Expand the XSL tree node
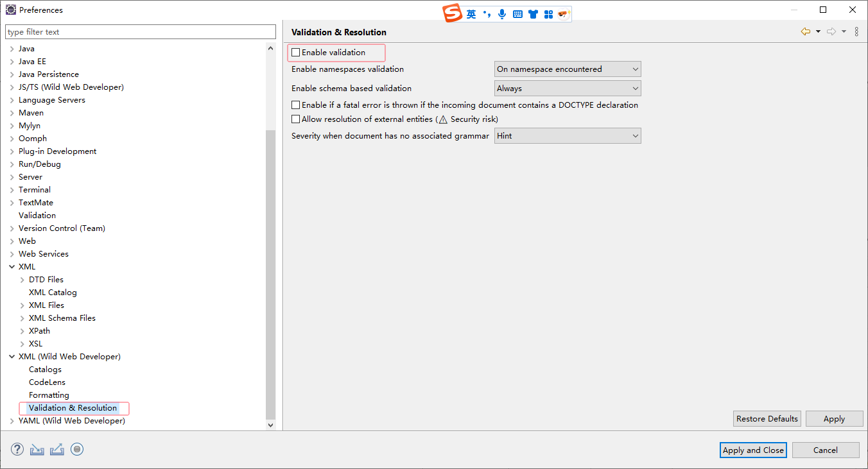This screenshot has height=469, width=868. 22,344
